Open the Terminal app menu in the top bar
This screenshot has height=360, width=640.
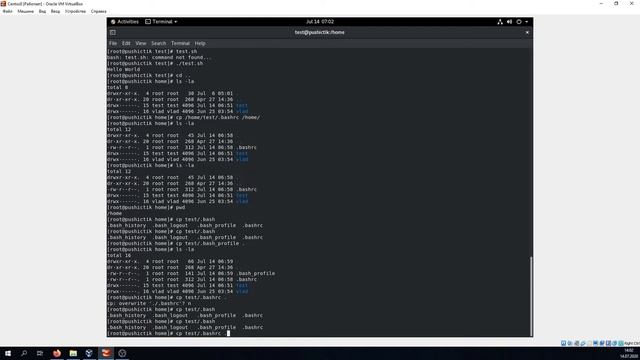point(161,22)
